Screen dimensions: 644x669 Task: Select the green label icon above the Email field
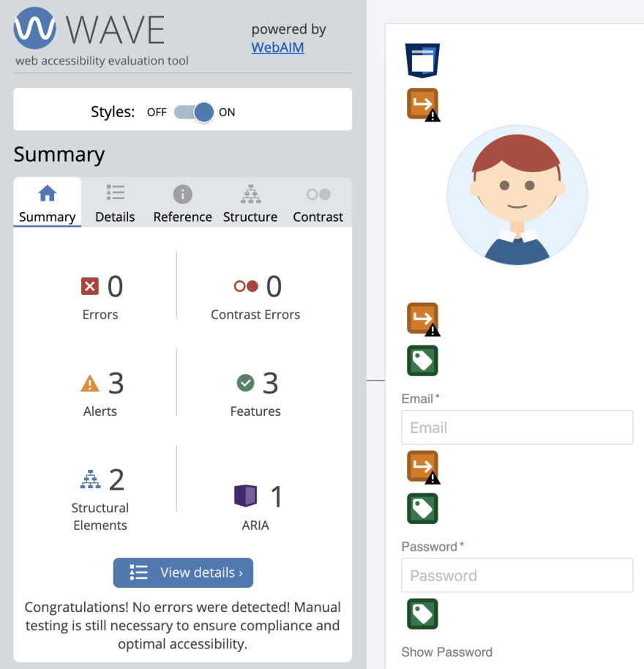tap(422, 360)
